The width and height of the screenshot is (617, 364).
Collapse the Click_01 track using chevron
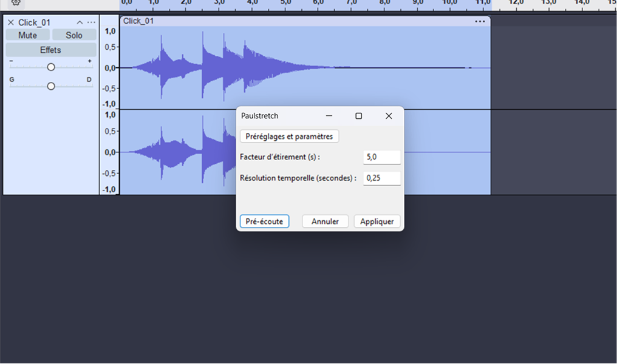[80, 22]
